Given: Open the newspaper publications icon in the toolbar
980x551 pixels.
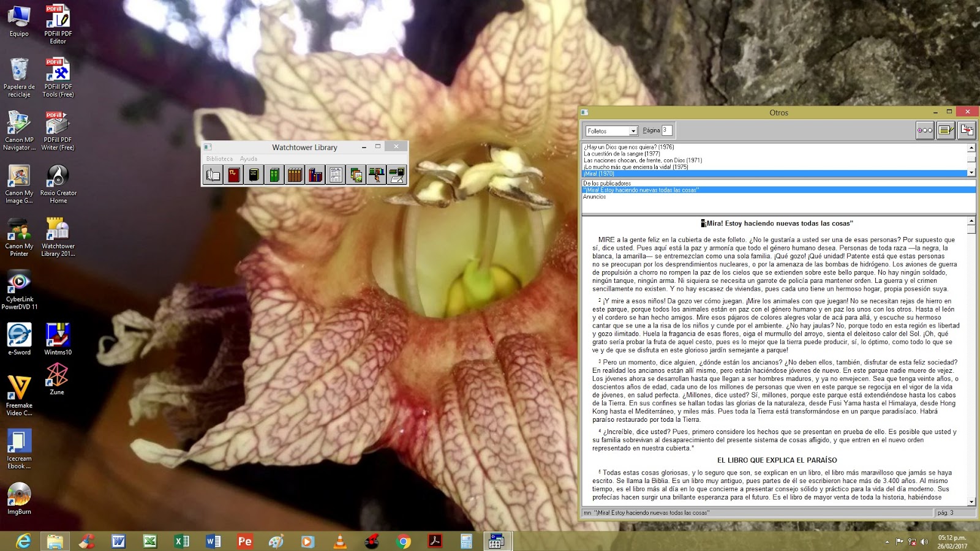Looking at the screenshot, I should (x=336, y=174).
